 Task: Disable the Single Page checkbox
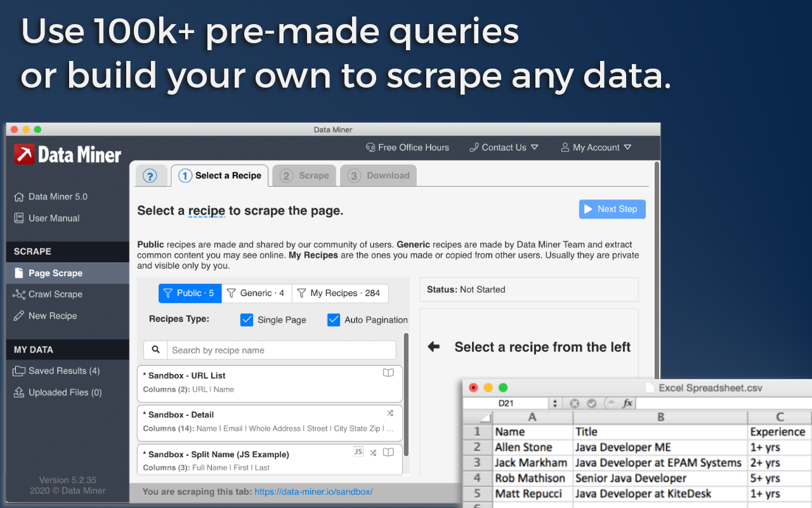247,319
